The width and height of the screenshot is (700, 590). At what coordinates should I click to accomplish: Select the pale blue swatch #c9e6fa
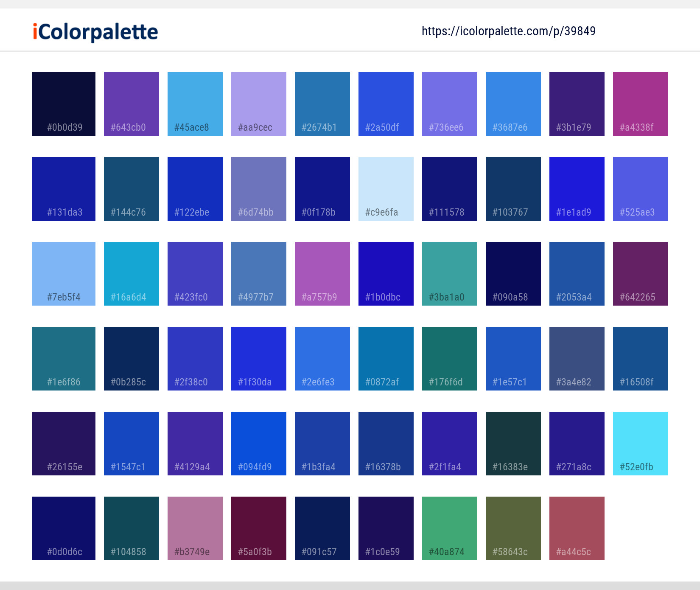pyautogui.click(x=386, y=188)
